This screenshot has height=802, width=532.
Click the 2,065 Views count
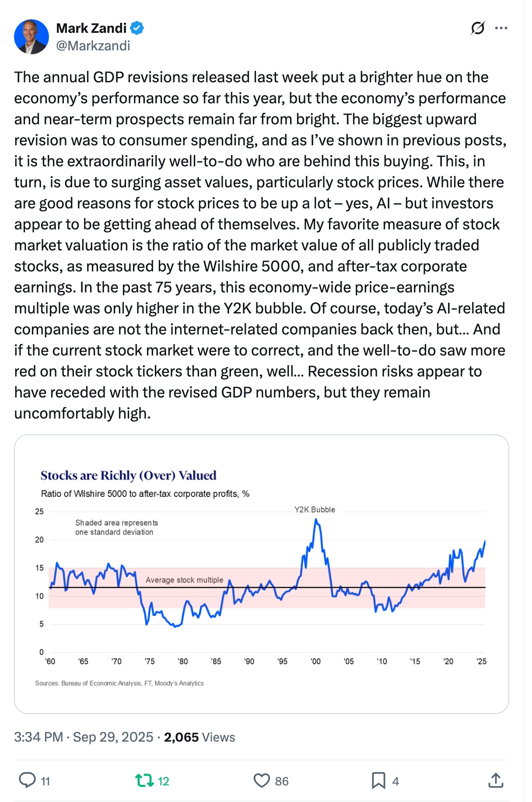click(199, 737)
